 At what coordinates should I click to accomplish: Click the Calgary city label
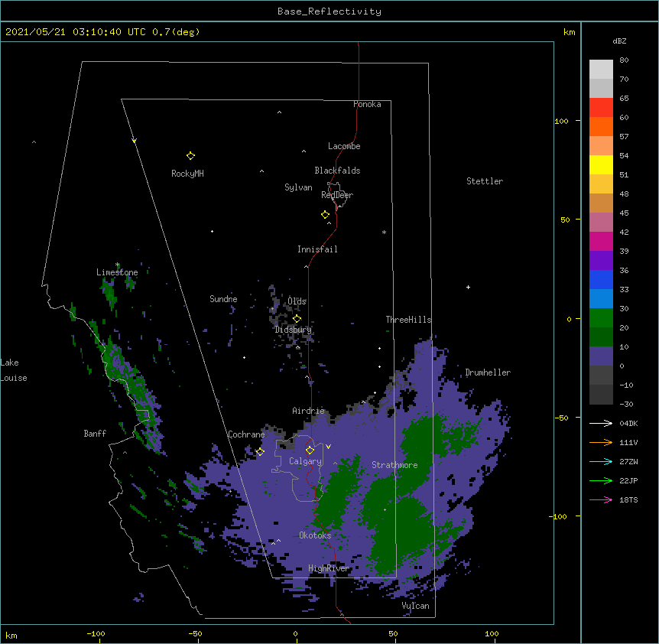305,461
